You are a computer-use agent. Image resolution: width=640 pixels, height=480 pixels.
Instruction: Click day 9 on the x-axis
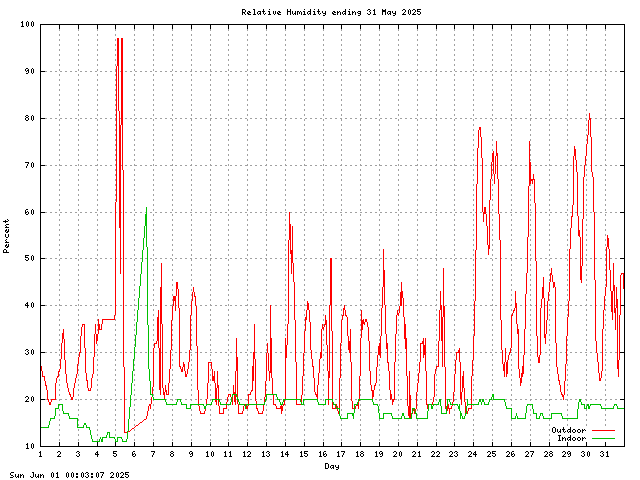pyautogui.click(x=191, y=454)
